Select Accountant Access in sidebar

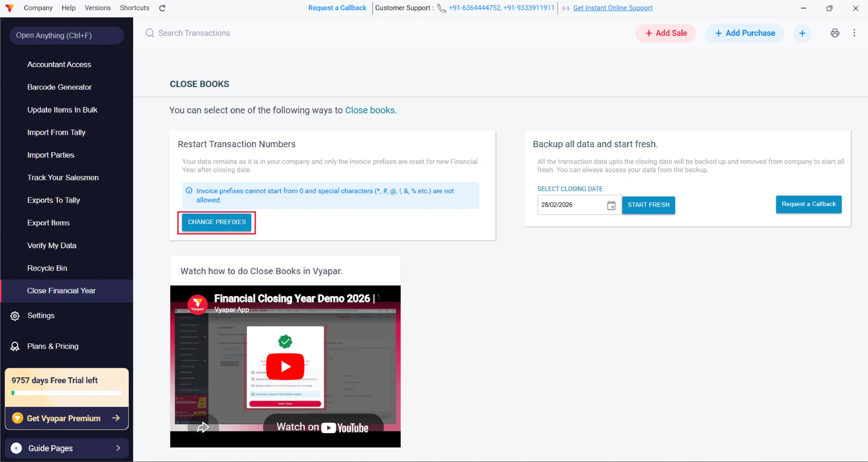coord(67,64)
